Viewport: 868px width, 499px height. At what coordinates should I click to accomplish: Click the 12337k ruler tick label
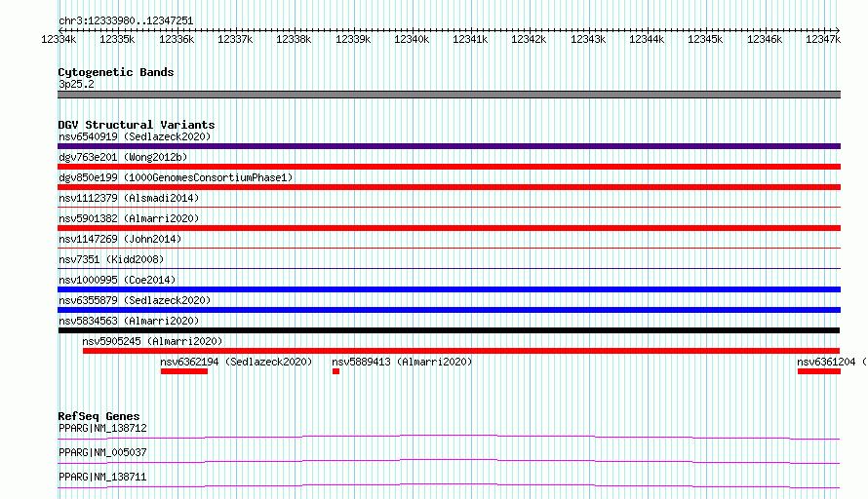235,39
